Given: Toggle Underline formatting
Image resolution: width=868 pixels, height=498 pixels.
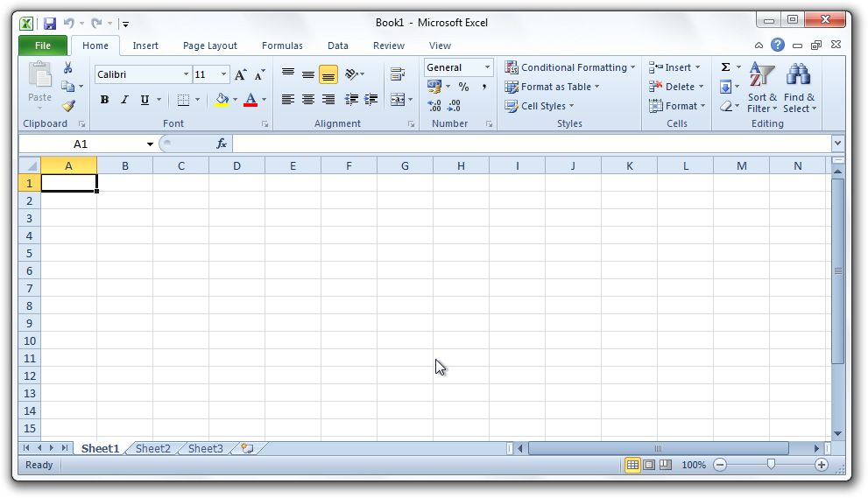Looking at the screenshot, I should [x=145, y=100].
